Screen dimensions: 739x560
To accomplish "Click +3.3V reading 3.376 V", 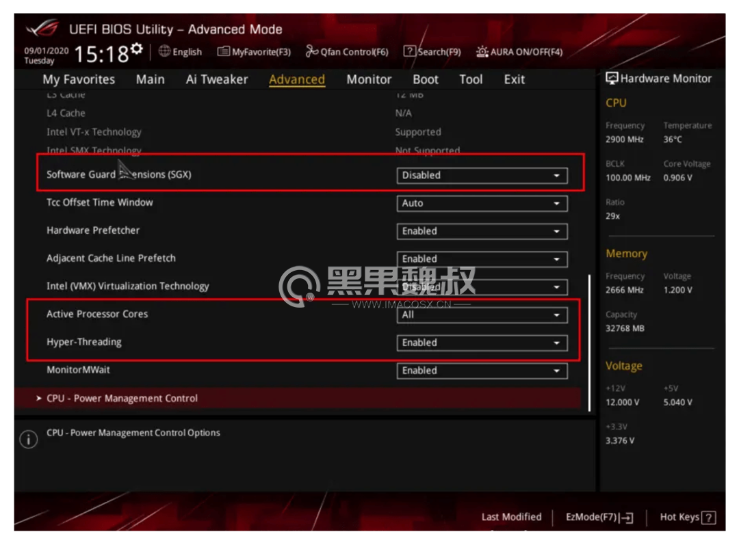I will (x=620, y=441).
